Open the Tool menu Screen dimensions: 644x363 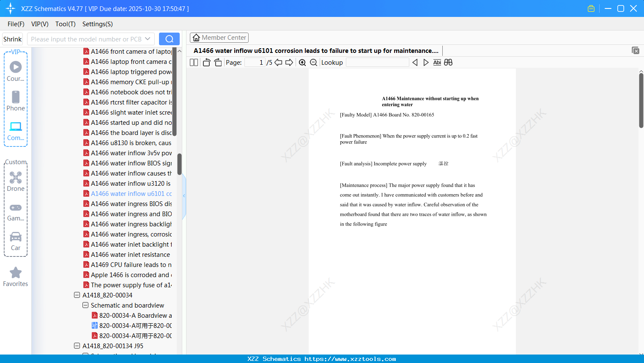click(x=66, y=24)
